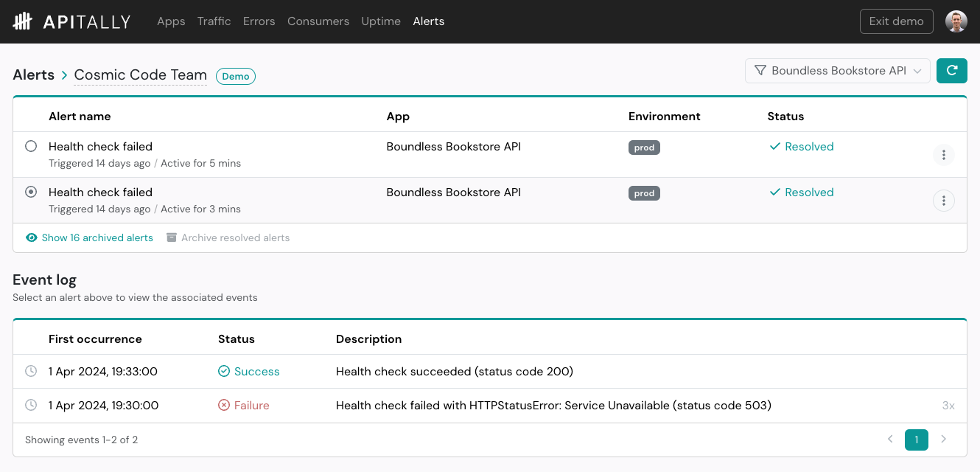Click the Exit demo button
This screenshot has height=472, width=980.
[896, 21]
